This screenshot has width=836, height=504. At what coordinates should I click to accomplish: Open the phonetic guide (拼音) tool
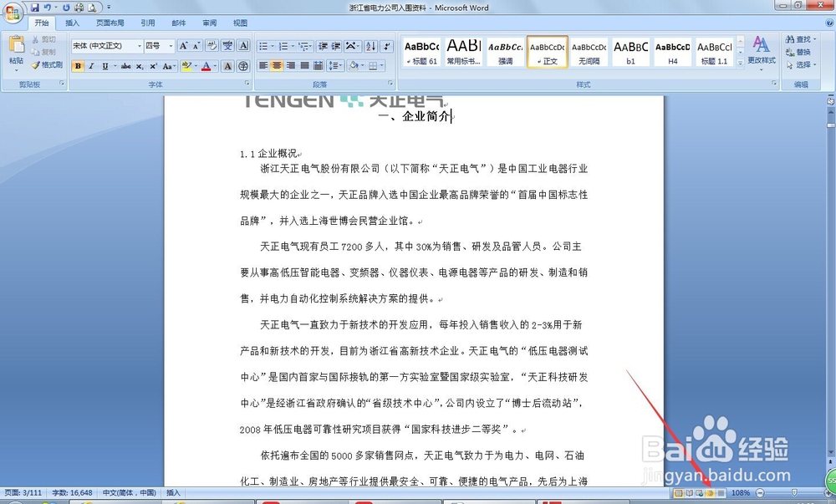[x=227, y=45]
